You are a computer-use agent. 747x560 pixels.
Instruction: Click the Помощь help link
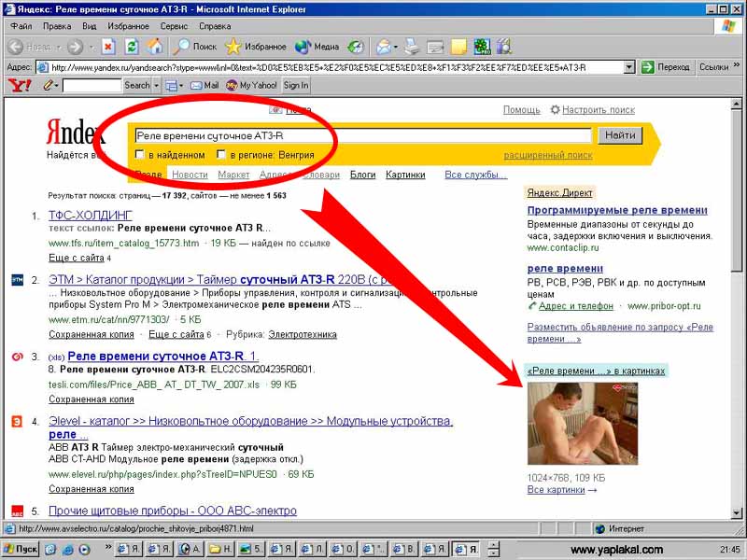tap(522, 110)
